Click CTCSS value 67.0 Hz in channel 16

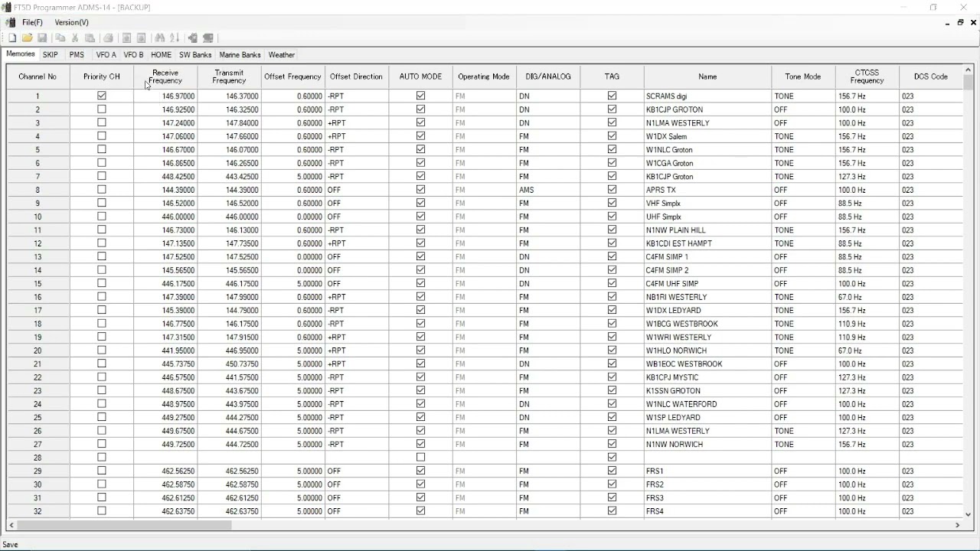click(867, 297)
